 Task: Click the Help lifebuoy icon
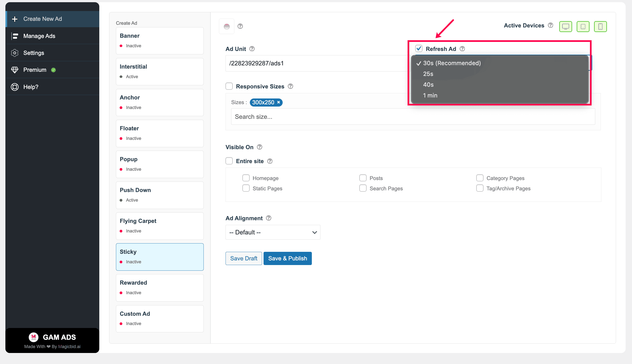point(15,87)
